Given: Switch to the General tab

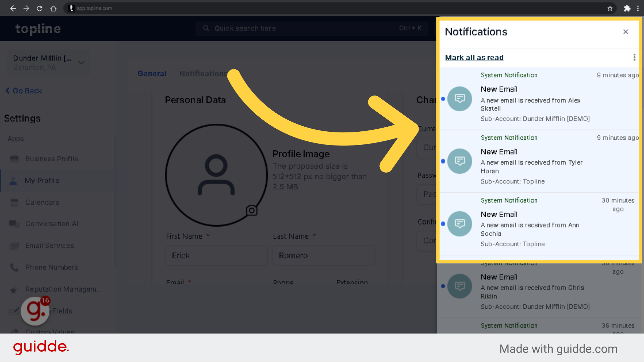Looking at the screenshot, I should [152, 74].
